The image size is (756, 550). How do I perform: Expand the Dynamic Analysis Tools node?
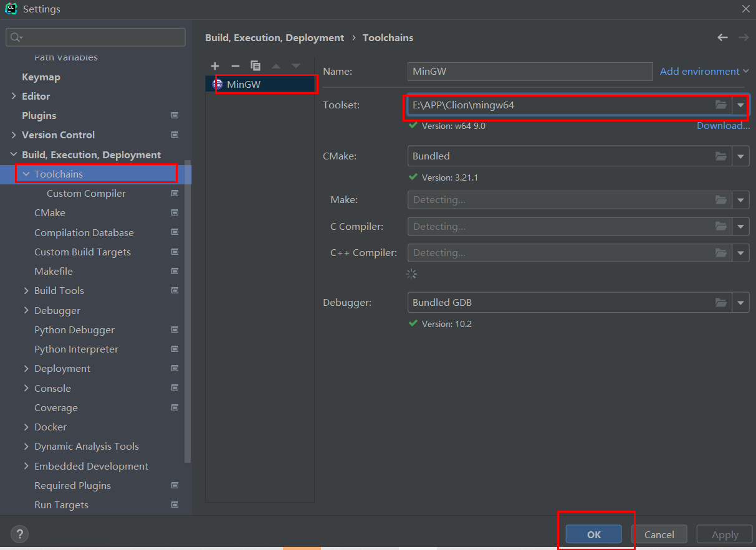pyautogui.click(x=26, y=446)
